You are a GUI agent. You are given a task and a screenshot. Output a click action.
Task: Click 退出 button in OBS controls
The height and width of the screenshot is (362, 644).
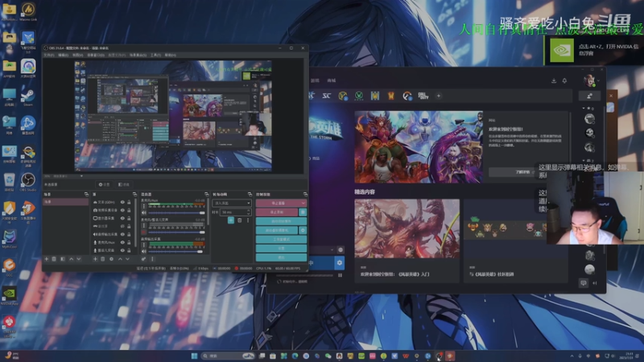pyautogui.click(x=281, y=257)
